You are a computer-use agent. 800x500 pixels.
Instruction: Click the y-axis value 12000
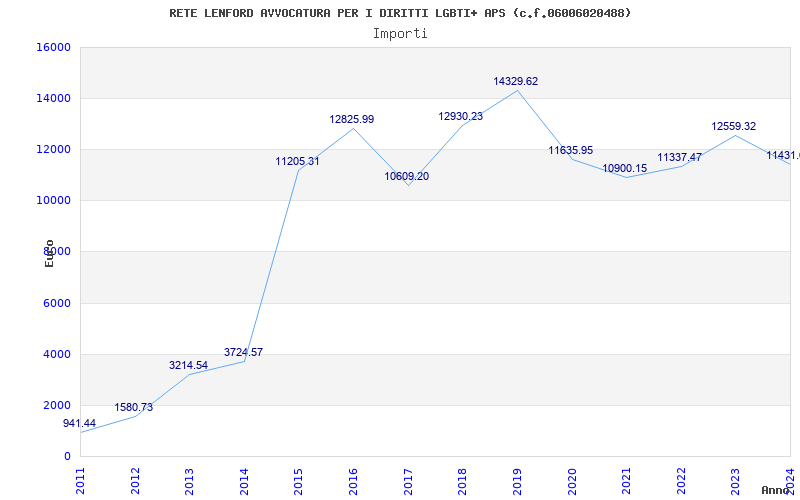coord(54,149)
